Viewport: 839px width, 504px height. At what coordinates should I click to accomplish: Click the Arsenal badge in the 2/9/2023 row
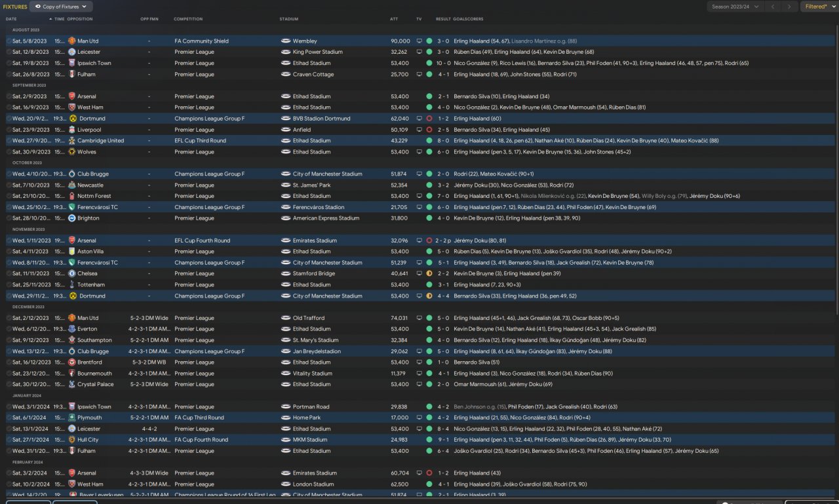[x=72, y=96]
